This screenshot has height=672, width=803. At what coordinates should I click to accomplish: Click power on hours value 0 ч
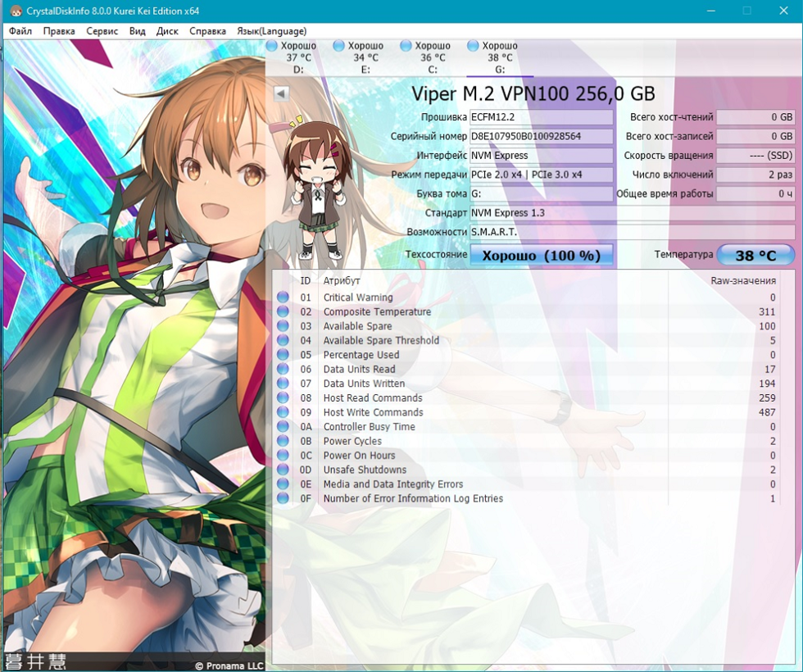point(755,194)
